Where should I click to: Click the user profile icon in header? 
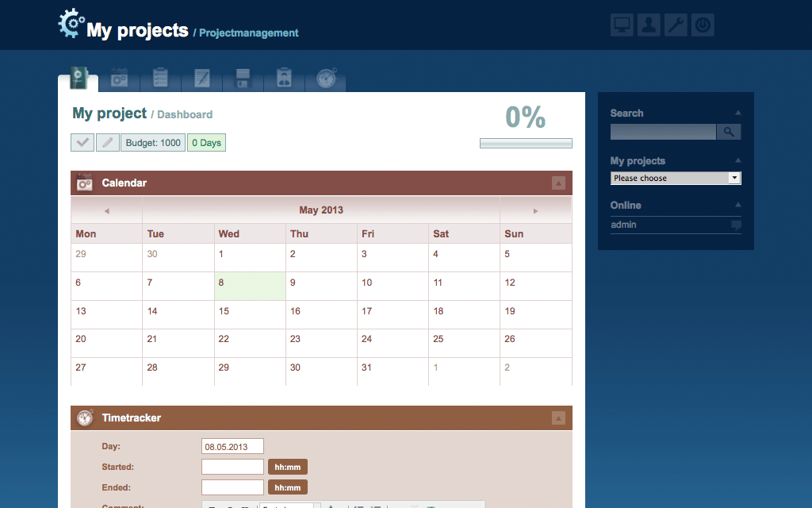click(649, 25)
